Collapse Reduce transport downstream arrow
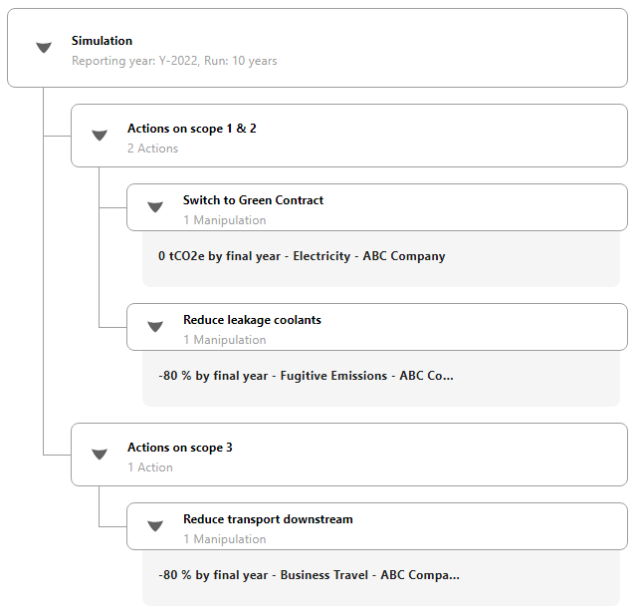Screen dimensions: 633x615 tap(155, 526)
